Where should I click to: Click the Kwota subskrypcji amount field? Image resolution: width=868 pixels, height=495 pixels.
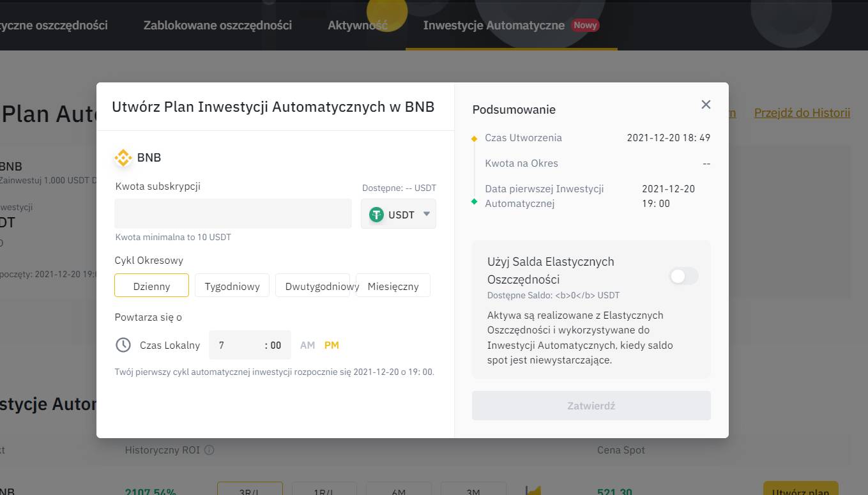pyautogui.click(x=232, y=213)
